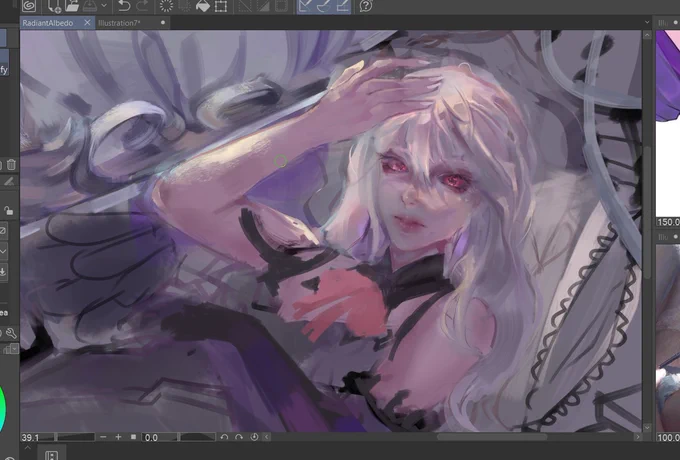Select the Fill bucket icon
This screenshot has height=460, width=680.
(x=203, y=6)
